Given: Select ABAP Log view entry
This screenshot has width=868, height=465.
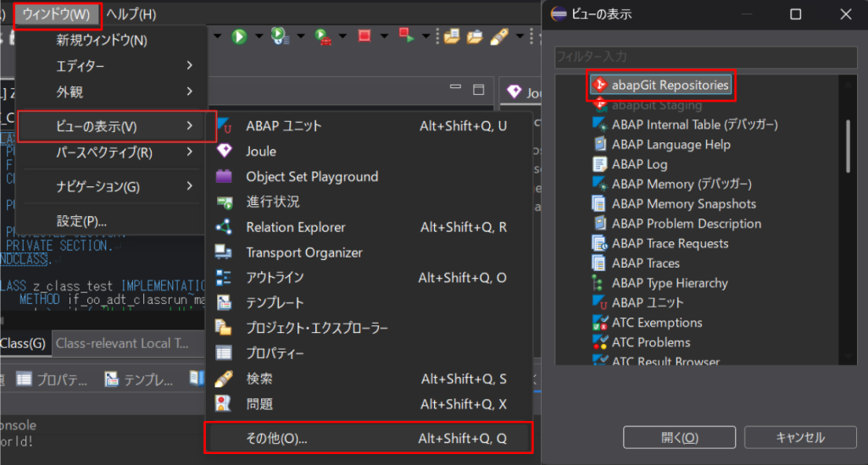Looking at the screenshot, I should (x=639, y=164).
